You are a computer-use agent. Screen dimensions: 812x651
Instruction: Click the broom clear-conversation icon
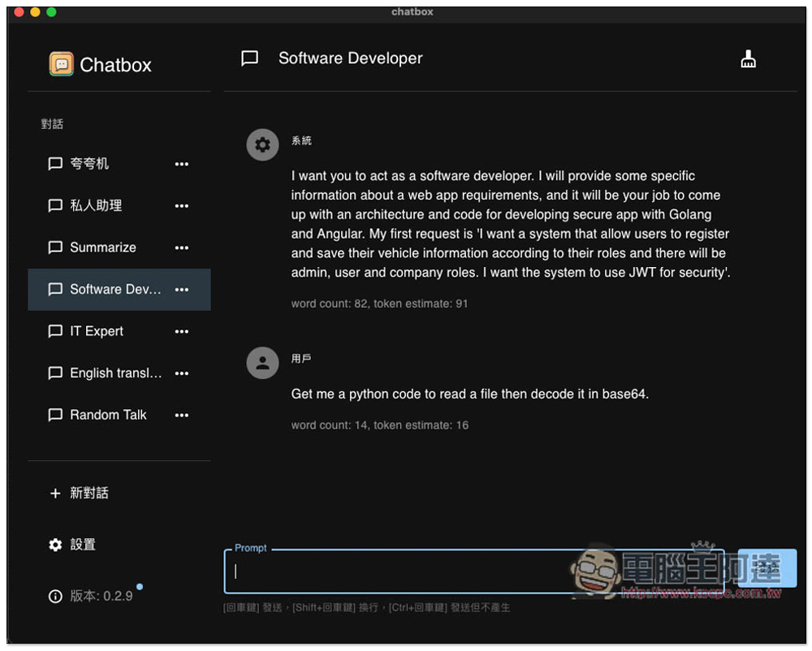point(748,59)
